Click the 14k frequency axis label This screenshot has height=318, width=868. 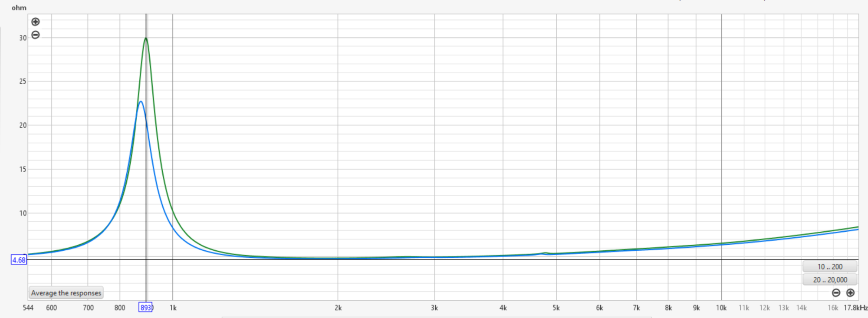[x=802, y=308]
